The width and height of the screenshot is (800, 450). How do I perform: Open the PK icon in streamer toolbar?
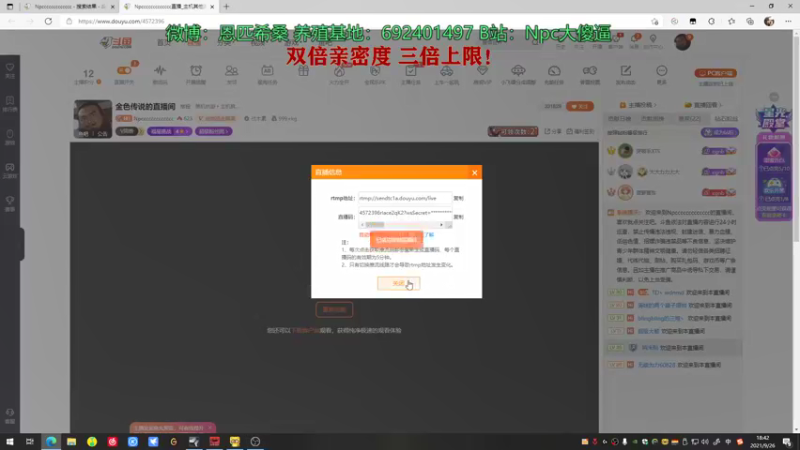(375, 70)
